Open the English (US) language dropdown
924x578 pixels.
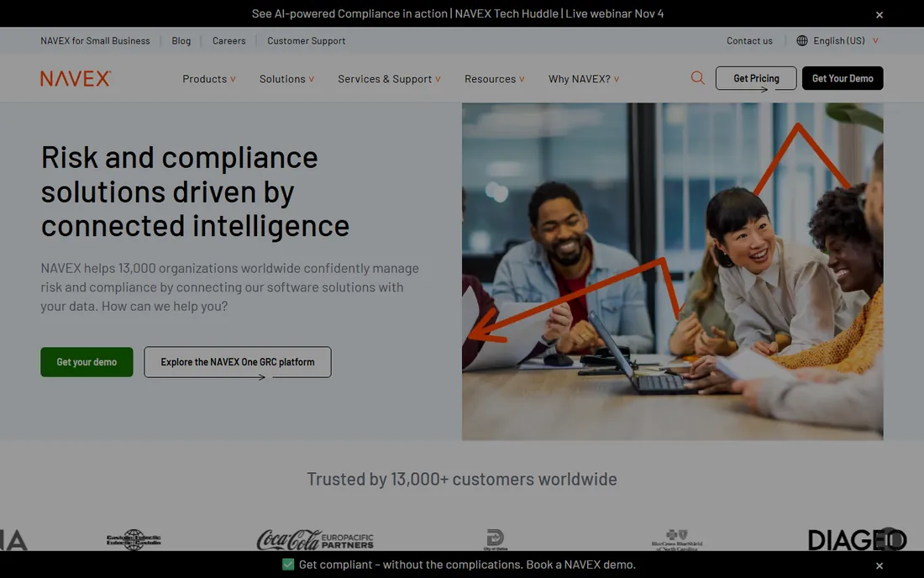click(837, 40)
